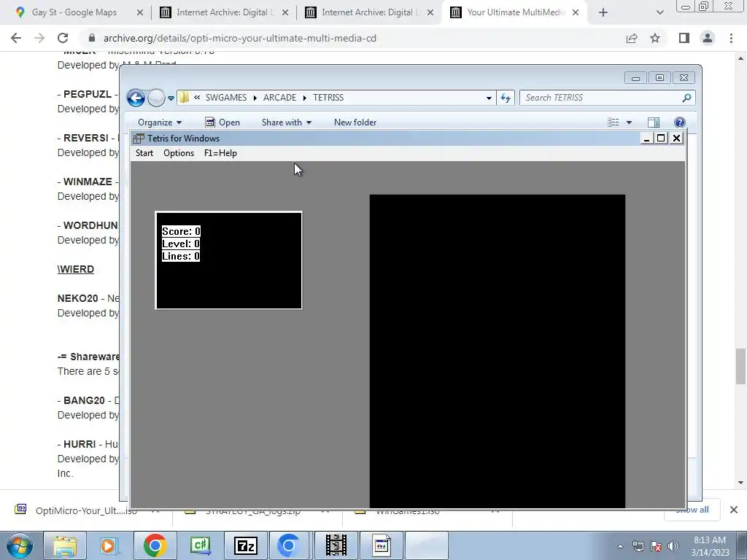
Task: Click the Explorer forward arrow button
Action: (x=156, y=98)
